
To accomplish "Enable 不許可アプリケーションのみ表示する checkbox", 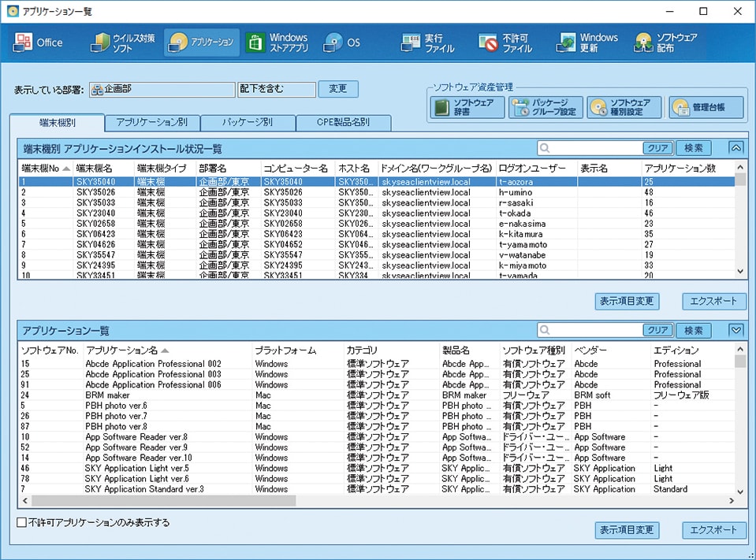I will tap(22, 522).
